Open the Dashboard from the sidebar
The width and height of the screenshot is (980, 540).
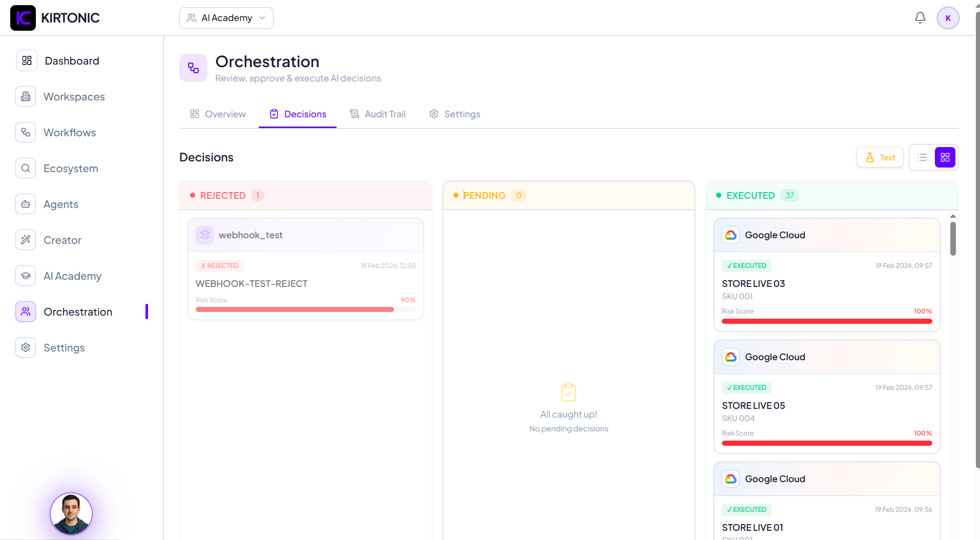coord(72,60)
